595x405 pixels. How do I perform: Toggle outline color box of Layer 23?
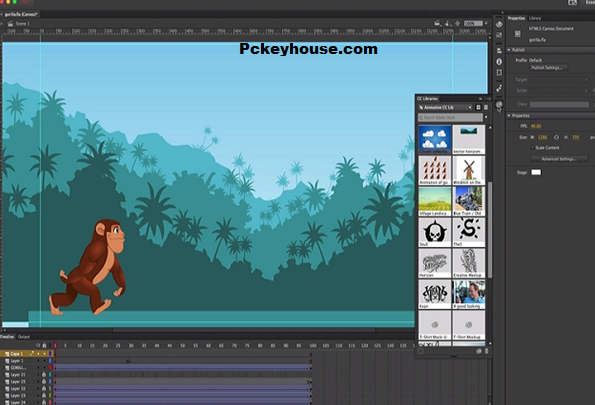[50, 395]
